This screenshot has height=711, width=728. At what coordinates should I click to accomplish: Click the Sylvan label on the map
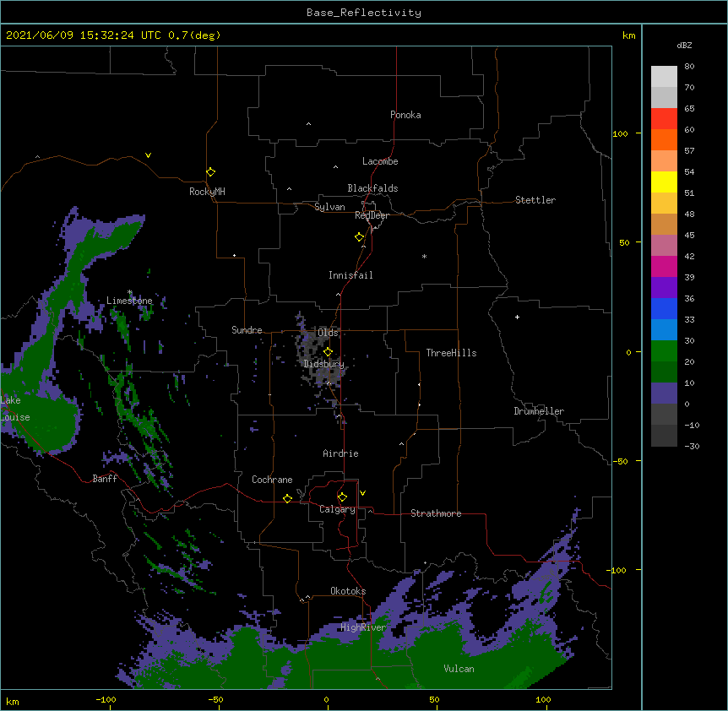(329, 207)
